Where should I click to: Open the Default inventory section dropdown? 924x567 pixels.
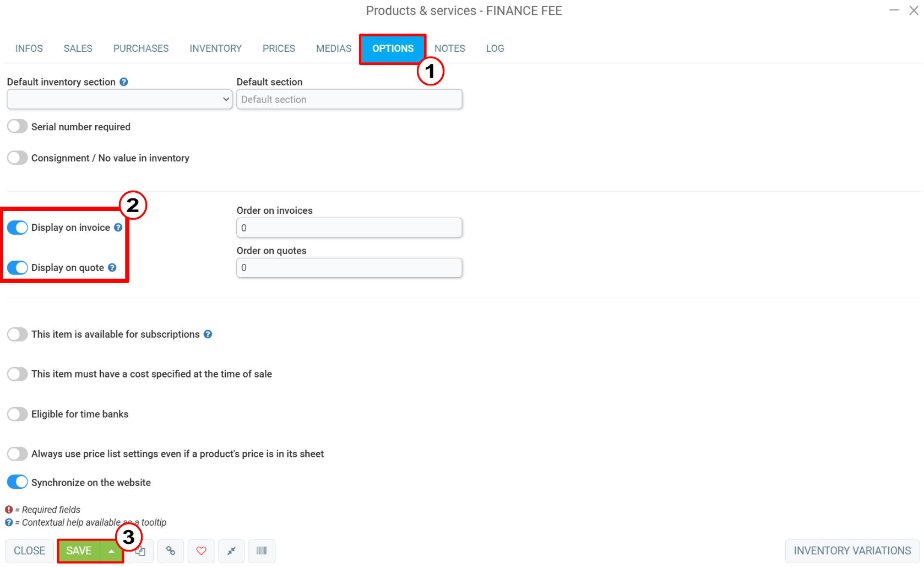pyautogui.click(x=119, y=99)
